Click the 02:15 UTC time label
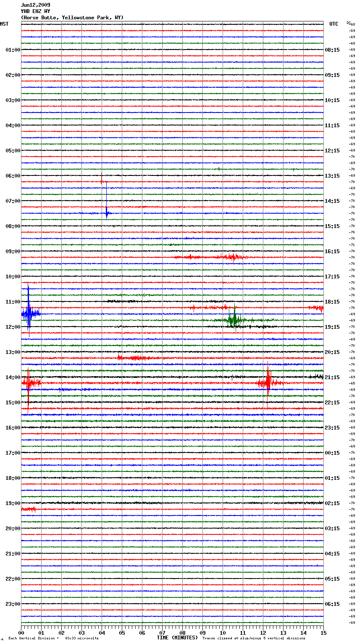357x644 pixels. click(332, 503)
